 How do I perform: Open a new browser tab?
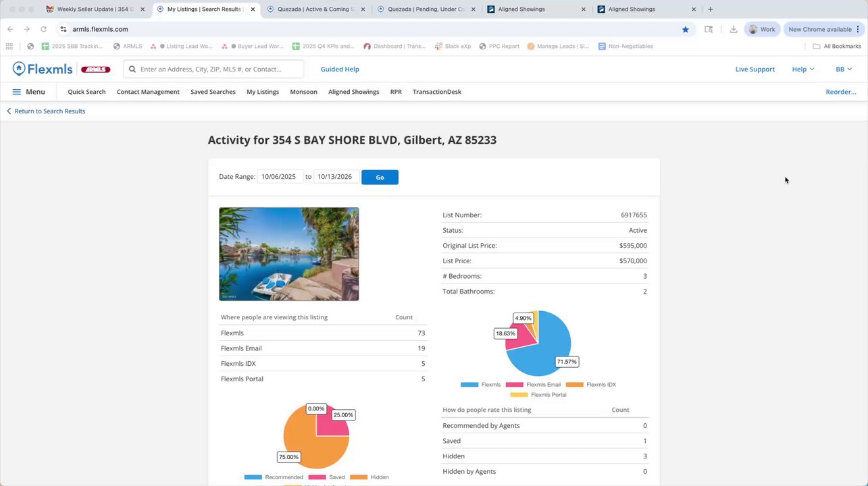pyautogui.click(x=710, y=9)
